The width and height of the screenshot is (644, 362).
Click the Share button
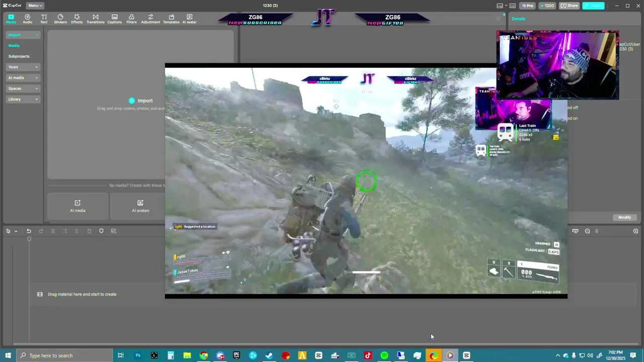pos(570,6)
